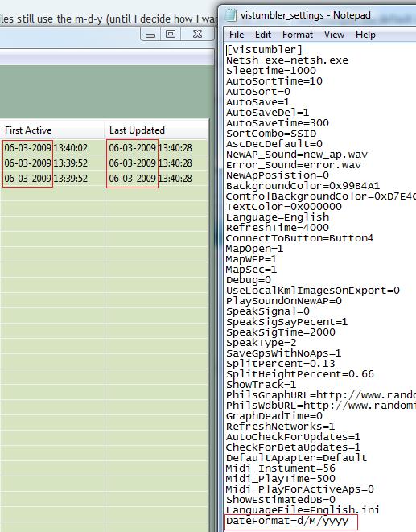Click the MapOpen=1 line
Screen dimensions: 416x532
pyautogui.click(x=254, y=249)
